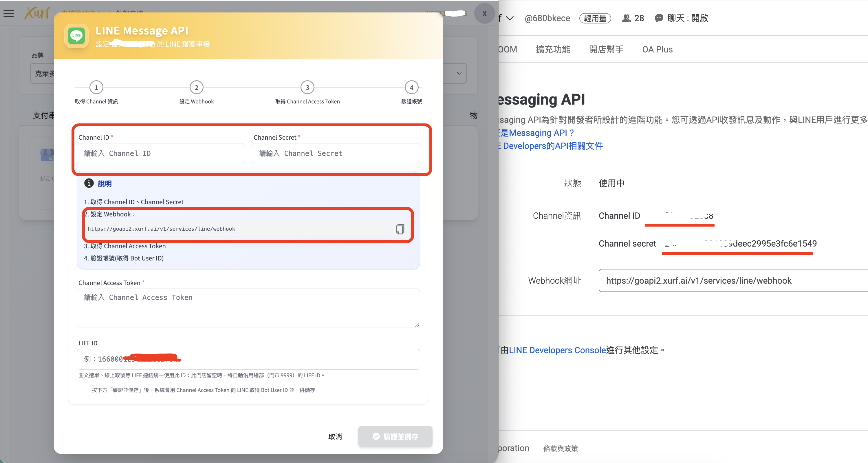This screenshot has width=868, height=463.
Task: Click the Channel Access Token textarea
Action: (248, 308)
